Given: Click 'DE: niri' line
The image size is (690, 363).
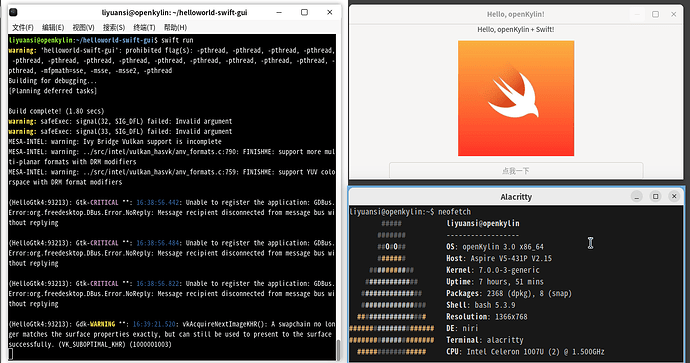Looking at the screenshot, I should pos(462,328).
